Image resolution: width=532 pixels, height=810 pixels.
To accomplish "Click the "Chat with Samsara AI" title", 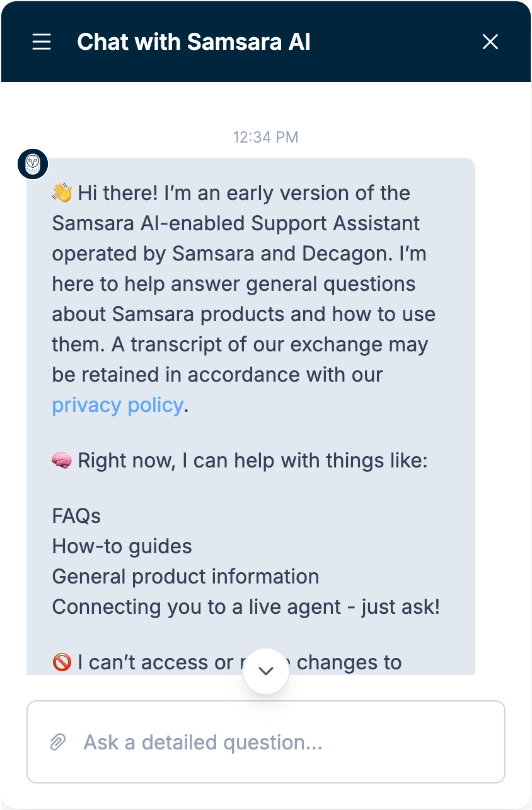I will click(194, 42).
